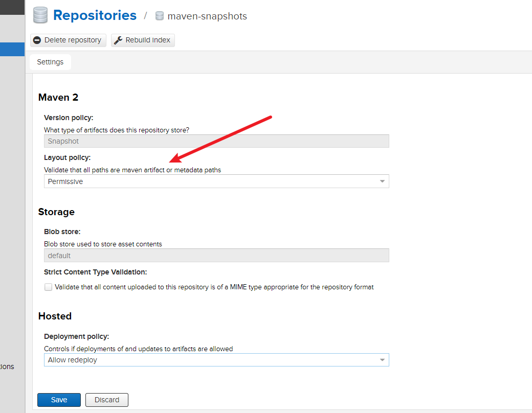Click the default Blob store field
This screenshot has height=413, width=532.
216,256
